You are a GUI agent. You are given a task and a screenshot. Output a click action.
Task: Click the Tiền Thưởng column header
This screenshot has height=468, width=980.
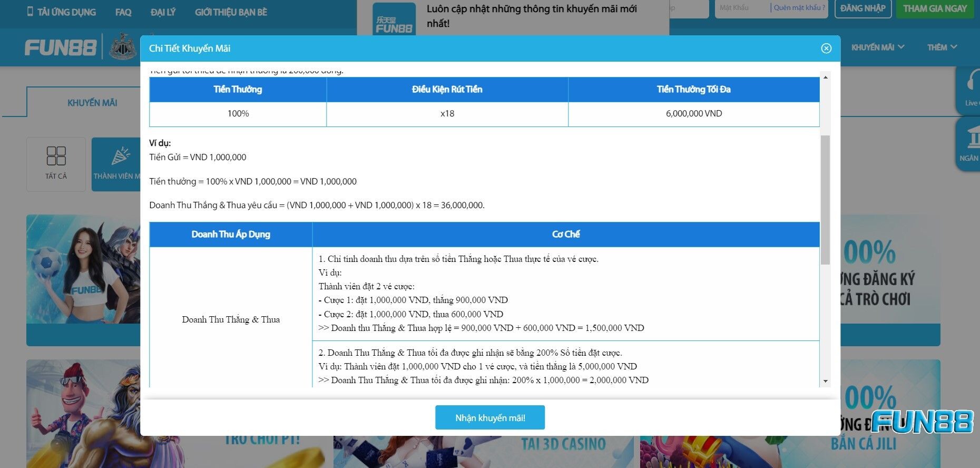[x=238, y=90]
